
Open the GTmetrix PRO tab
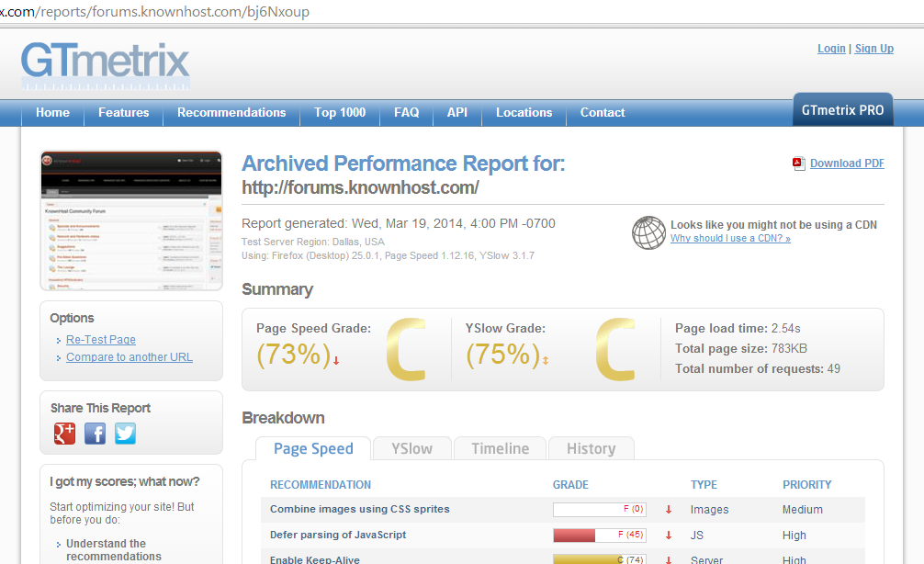842,110
